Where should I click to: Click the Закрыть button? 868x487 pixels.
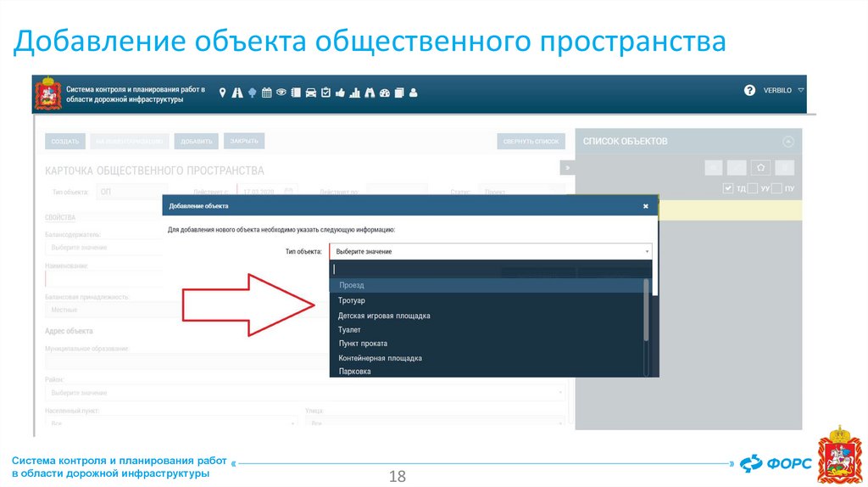244,141
